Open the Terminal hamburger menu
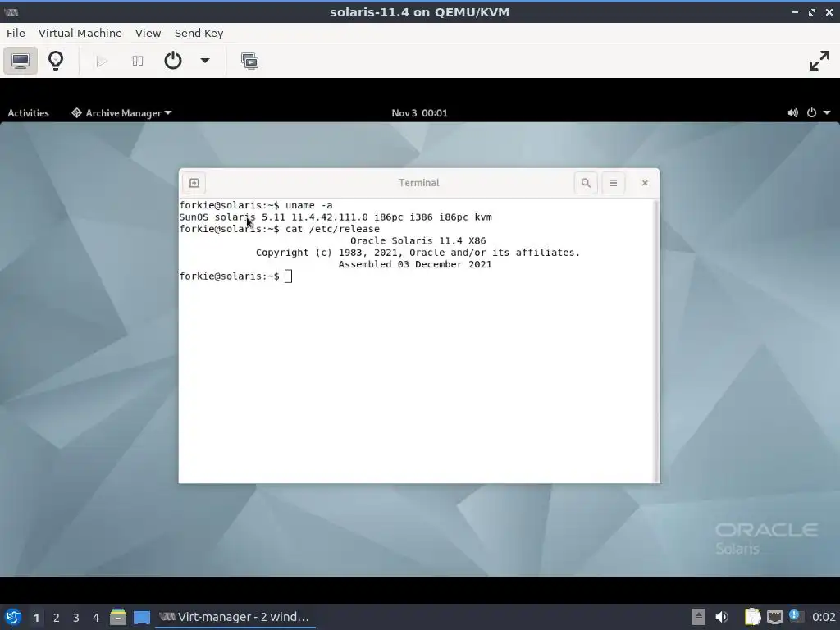The height and width of the screenshot is (630, 840). point(614,183)
